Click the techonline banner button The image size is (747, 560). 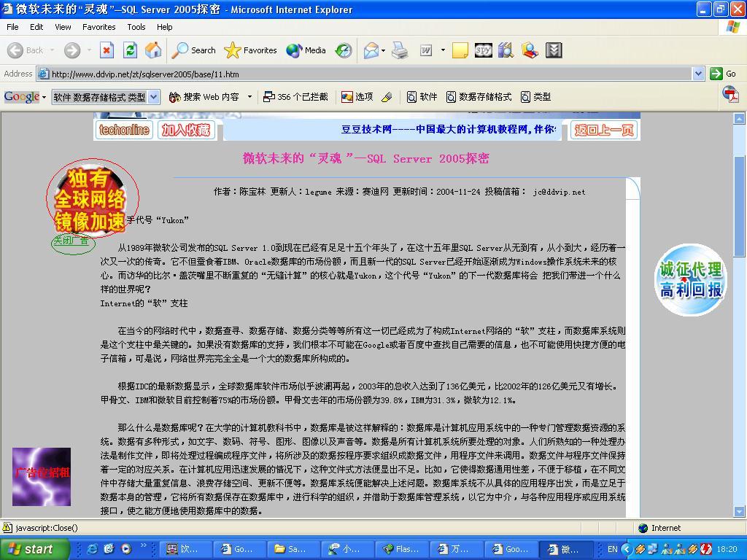click(124, 130)
